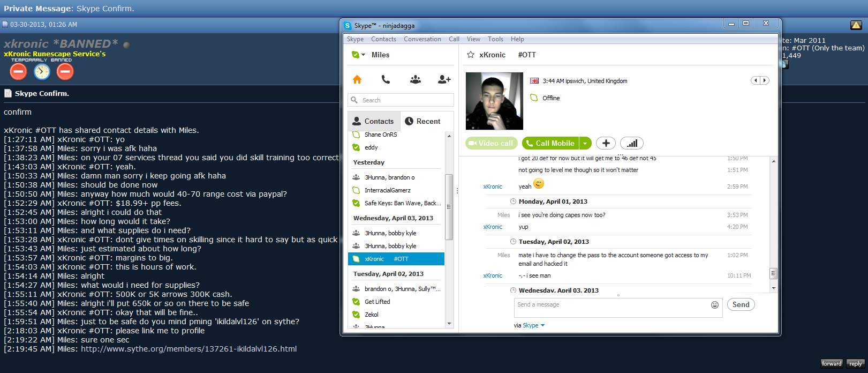Click the first red ban badge under xkronic
Image resolution: width=868 pixels, height=373 pixels.
(x=18, y=71)
